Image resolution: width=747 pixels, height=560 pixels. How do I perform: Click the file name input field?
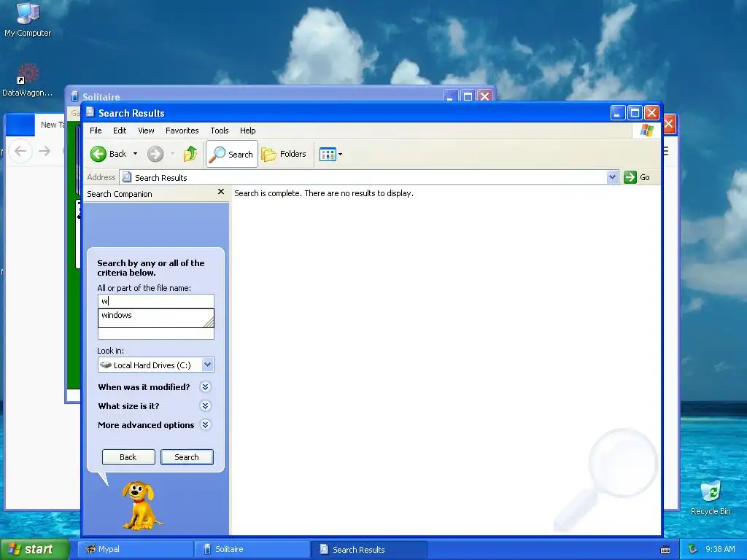[x=156, y=301]
